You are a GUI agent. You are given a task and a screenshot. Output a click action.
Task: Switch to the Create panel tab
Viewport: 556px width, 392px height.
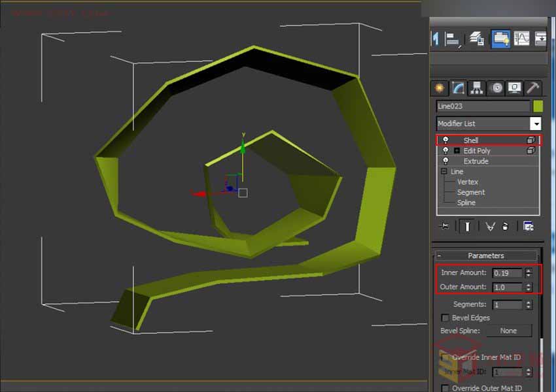[x=440, y=88]
